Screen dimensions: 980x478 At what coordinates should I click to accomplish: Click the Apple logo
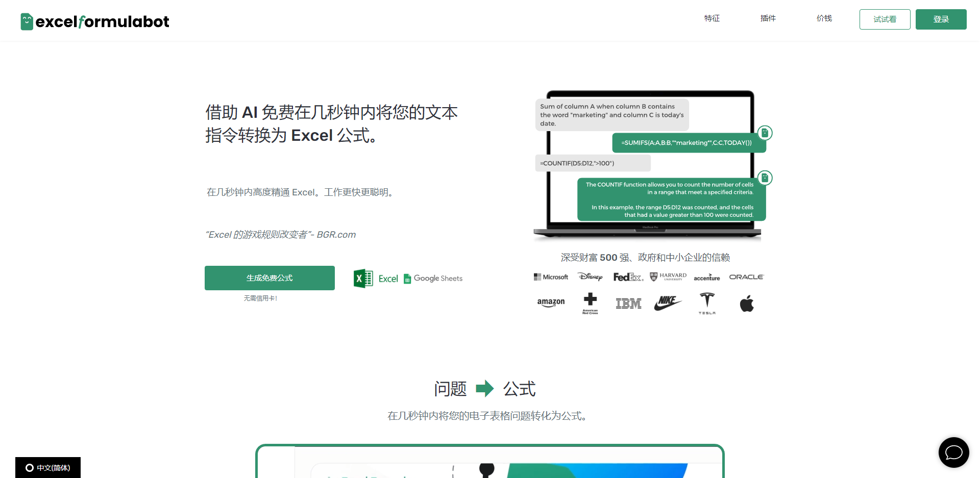click(747, 304)
